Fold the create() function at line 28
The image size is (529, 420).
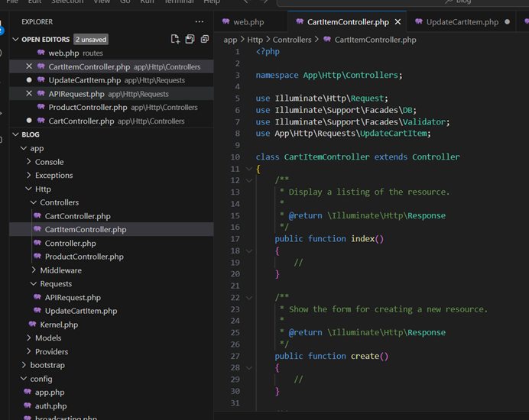249,367
